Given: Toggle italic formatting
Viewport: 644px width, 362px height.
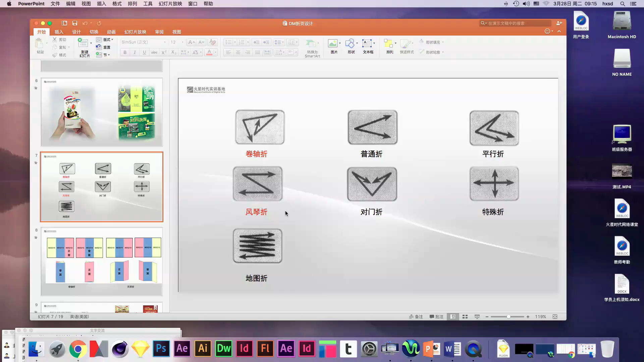Looking at the screenshot, I should 135,52.
